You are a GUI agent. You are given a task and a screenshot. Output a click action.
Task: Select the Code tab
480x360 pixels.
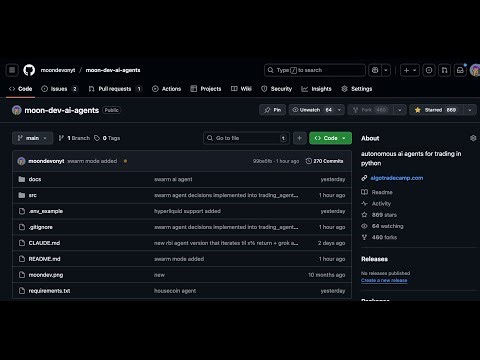click(21, 89)
